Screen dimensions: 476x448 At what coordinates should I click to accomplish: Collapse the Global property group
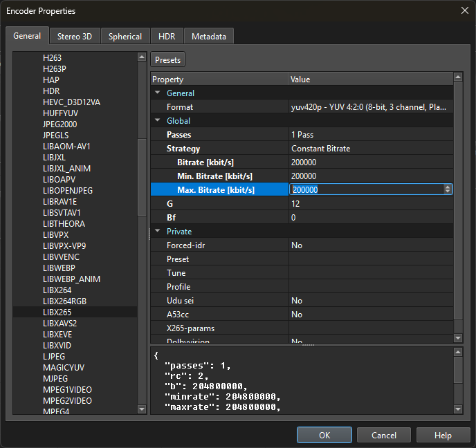click(x=158, y=121)
